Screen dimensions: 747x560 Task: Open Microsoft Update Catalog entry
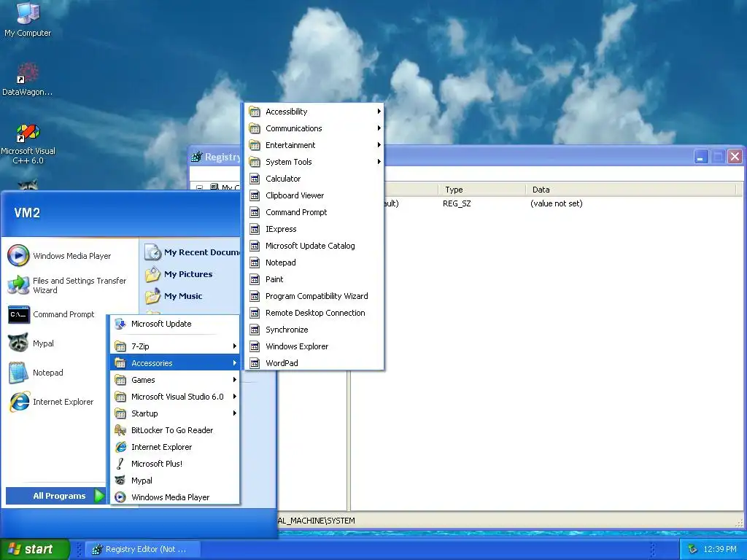click(314, 246)
